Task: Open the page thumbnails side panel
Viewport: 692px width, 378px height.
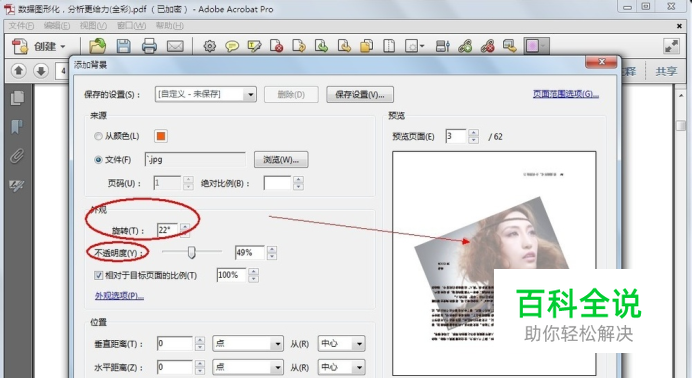Action: point(17,98)
